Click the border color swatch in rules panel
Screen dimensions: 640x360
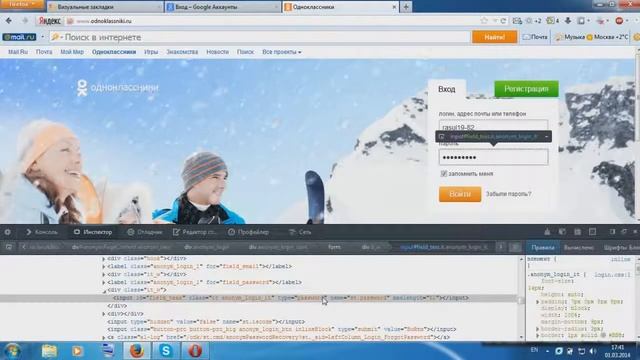pyautogui.click(x=603, y=336)
